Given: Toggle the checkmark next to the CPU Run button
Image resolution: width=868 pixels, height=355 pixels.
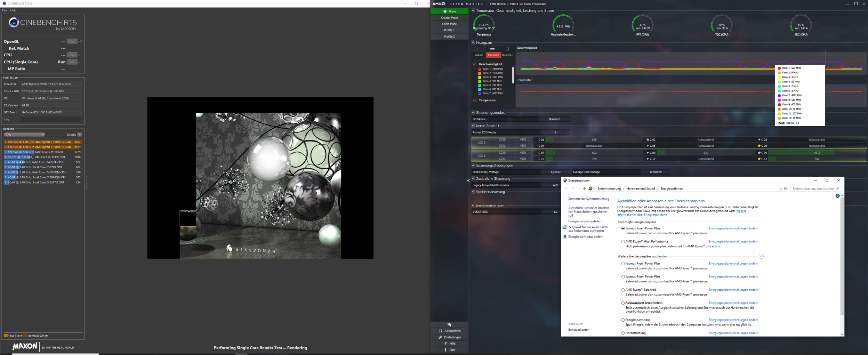Looking at the screenshot, I should point(81,55).
